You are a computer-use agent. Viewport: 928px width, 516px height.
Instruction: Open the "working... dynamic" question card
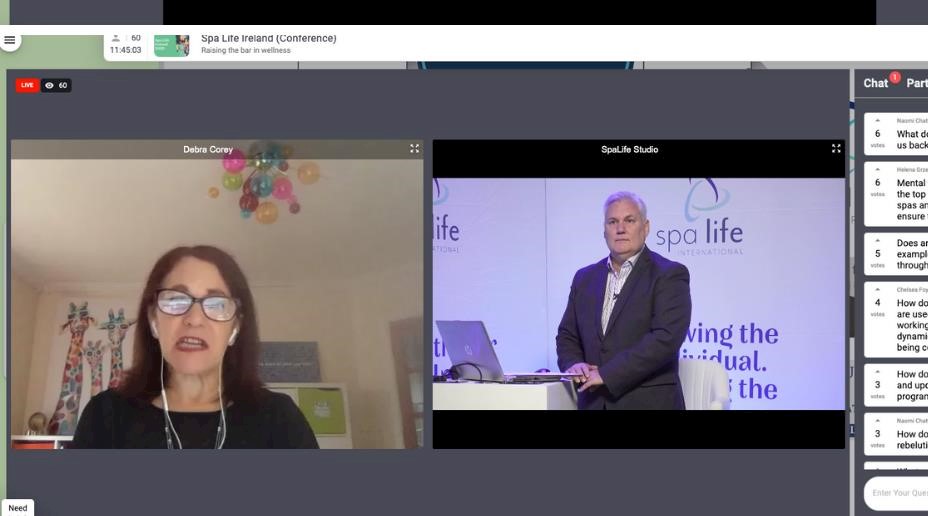click(x=896, y=320)
